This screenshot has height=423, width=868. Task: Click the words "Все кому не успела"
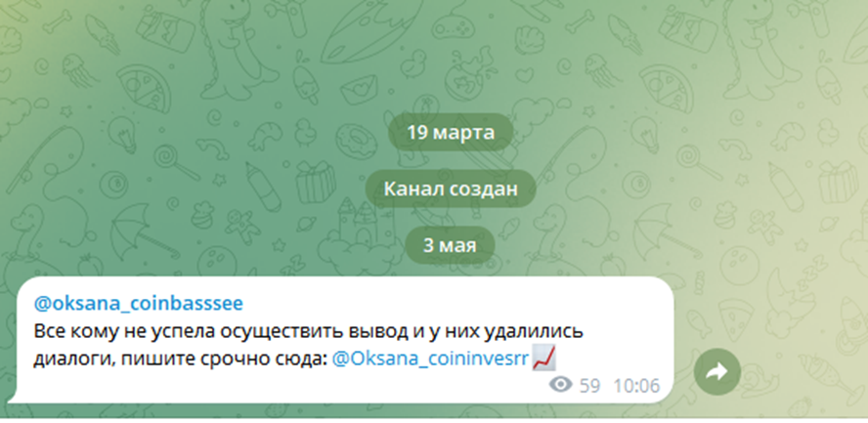[124, 332]
